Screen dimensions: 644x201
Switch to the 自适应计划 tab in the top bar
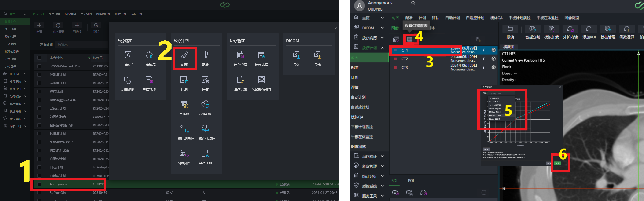[x=475, y=18]
